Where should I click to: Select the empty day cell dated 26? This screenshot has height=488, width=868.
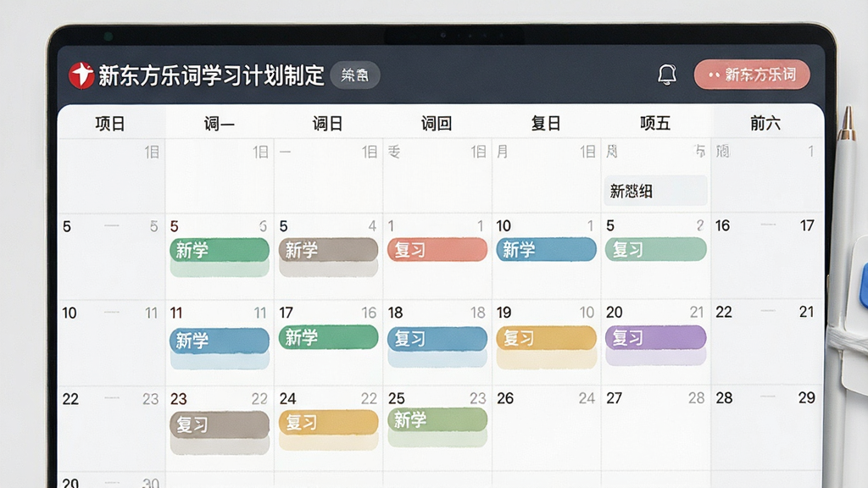point(547,429)
